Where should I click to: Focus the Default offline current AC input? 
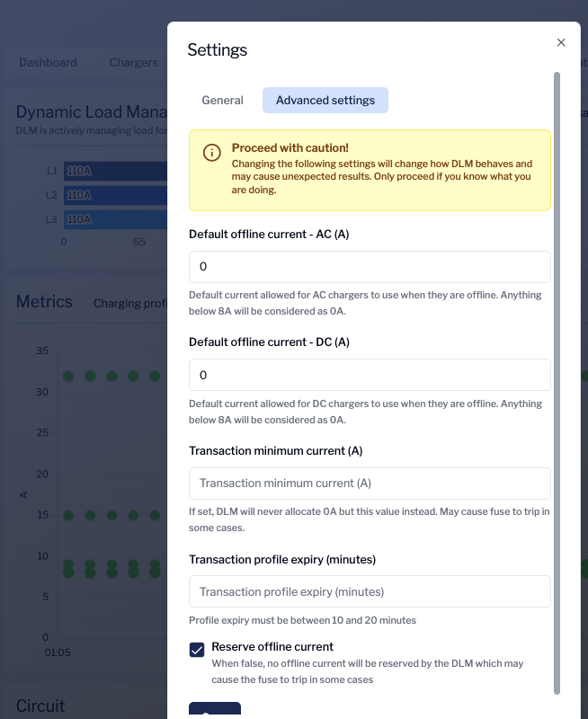pos(369,266)
